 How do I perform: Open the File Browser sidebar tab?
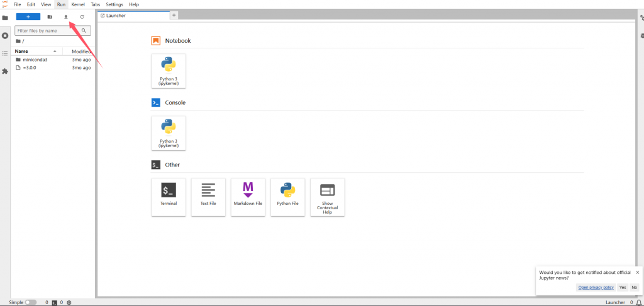[5, 18]
